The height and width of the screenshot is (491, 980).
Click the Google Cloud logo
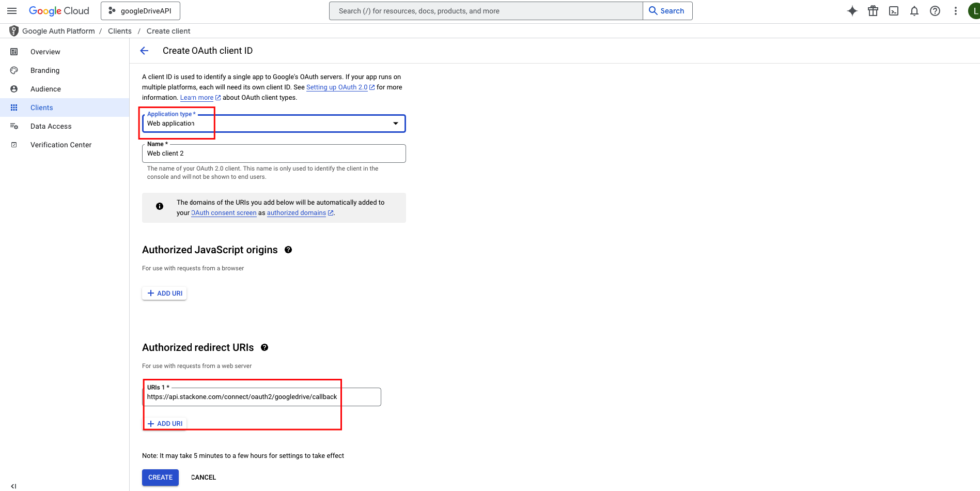point(59,11)
